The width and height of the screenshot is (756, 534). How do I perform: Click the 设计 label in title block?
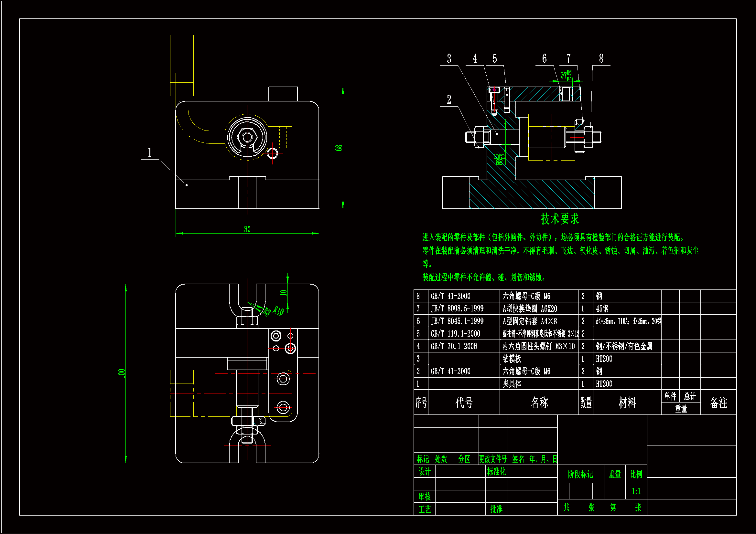click(424, 471)
